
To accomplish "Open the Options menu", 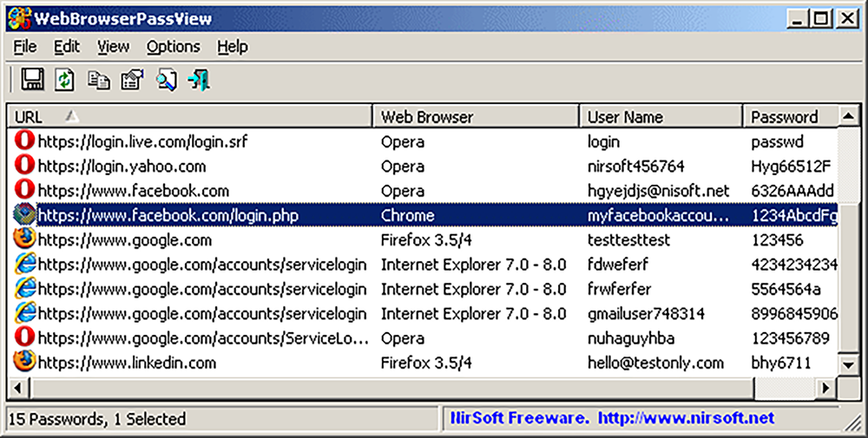I will pos(174,47).
